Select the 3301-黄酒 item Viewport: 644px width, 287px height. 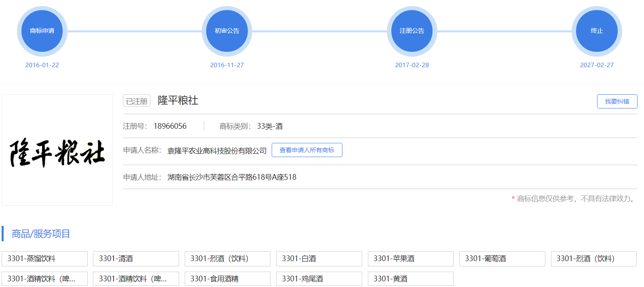(411, 279)
